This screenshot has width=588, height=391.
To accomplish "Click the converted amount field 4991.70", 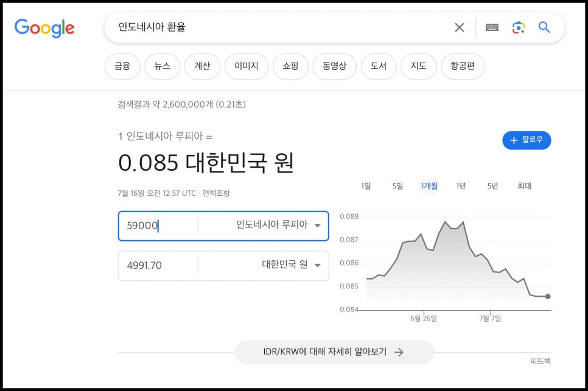I will (158, 266).
